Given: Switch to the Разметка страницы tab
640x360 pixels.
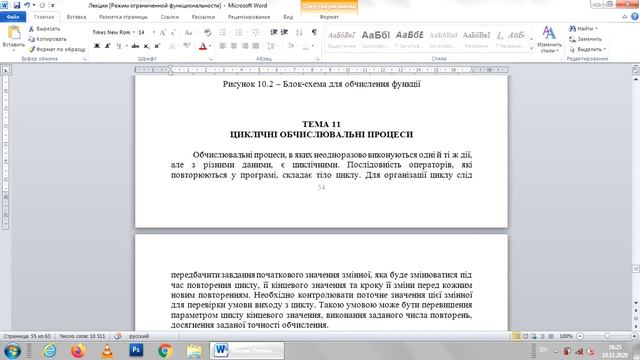Looking at the screenshot, I should (x=123, y=17).
